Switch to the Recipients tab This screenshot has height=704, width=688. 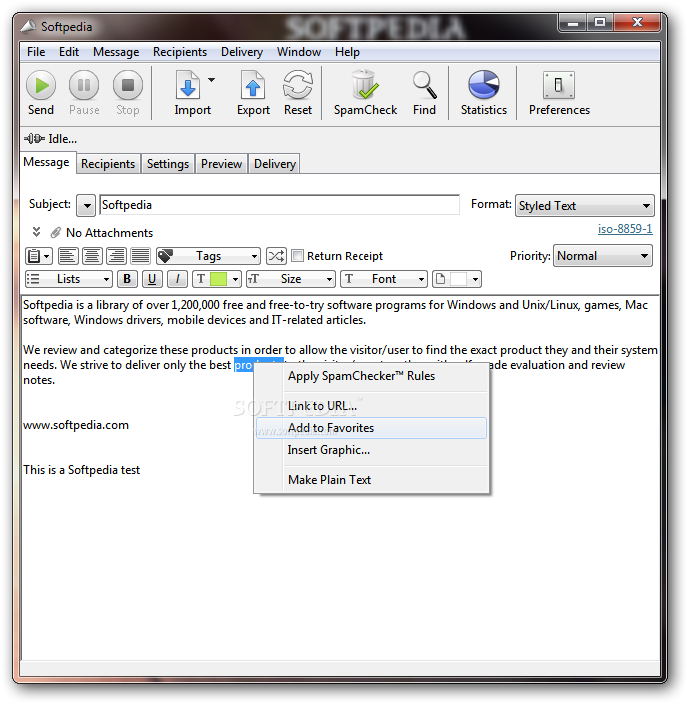[x=108, y=164]
